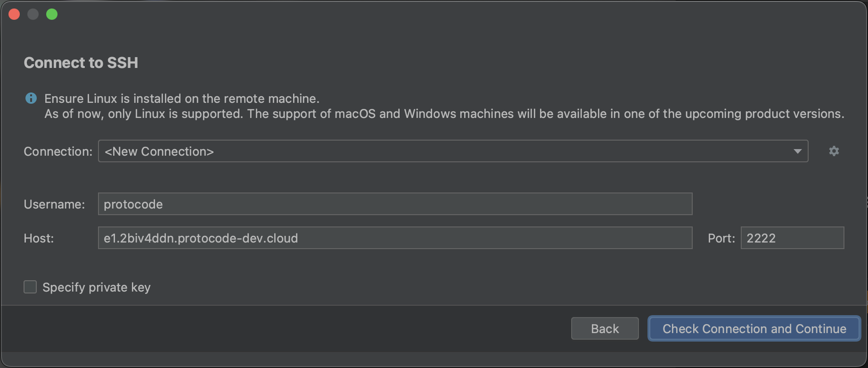Screen dimensions: 868x368
Task: Focus the Username field containing protocode
Action: pos(395,204)
